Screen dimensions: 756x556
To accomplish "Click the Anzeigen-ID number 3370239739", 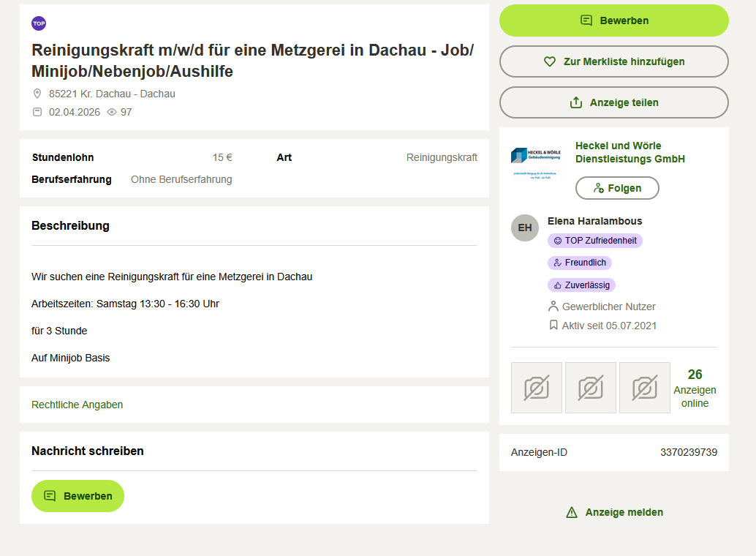I will pyautogui.click(x=689, y=453).
